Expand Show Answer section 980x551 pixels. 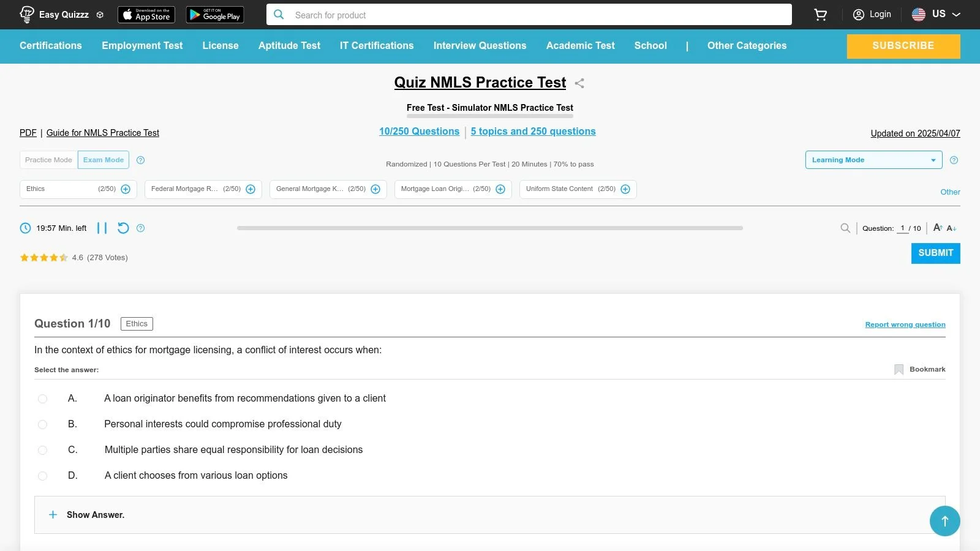(x=88, y=515)
